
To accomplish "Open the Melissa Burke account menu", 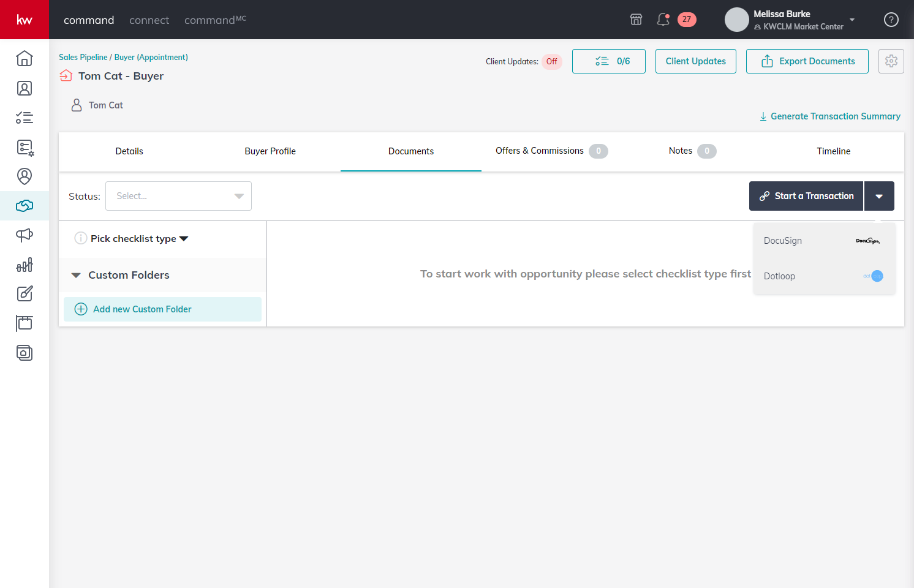I will coord(790,20).
